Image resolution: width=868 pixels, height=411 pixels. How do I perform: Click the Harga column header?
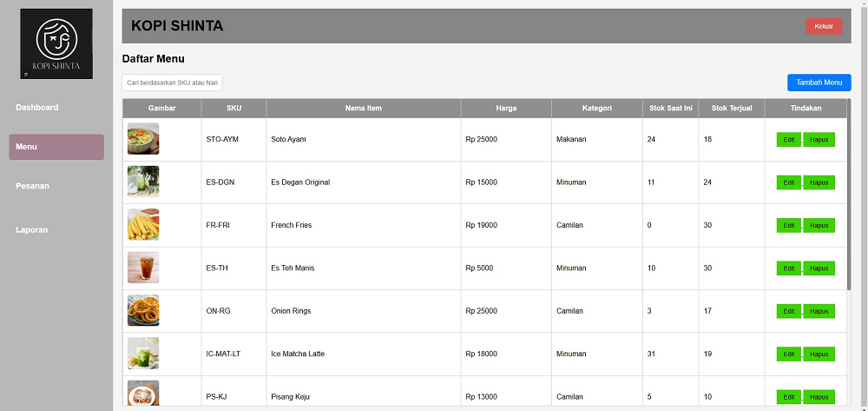coord(506,108)
